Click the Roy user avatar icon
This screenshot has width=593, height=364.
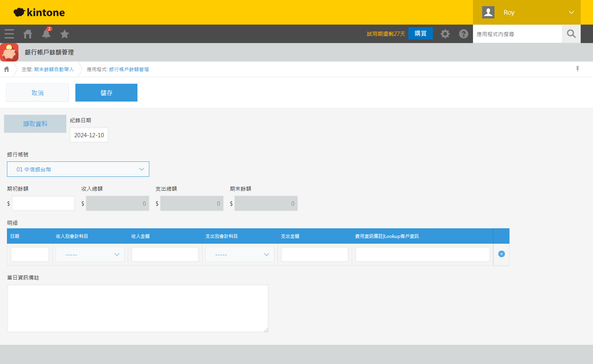[x=488, y=12]
